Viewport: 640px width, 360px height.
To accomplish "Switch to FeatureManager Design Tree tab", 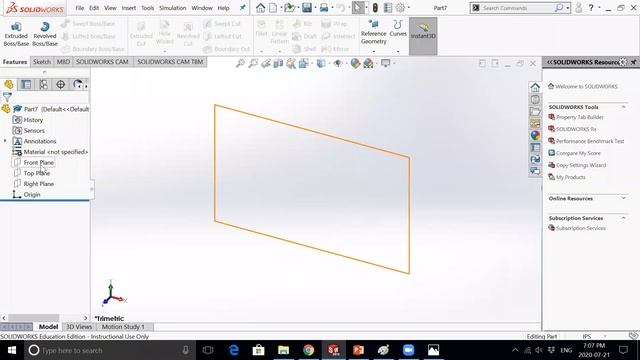I will pyautogui.click(x=9, y=84).
